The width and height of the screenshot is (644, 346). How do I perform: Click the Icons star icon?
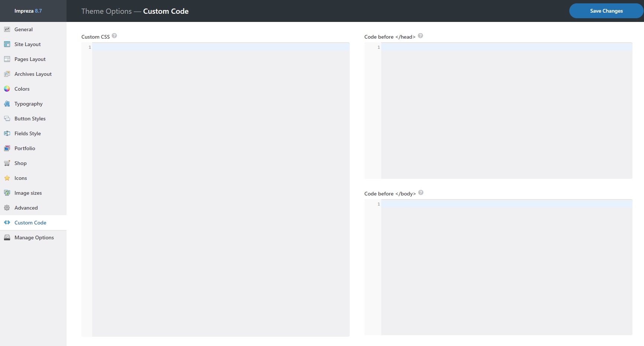7,178
